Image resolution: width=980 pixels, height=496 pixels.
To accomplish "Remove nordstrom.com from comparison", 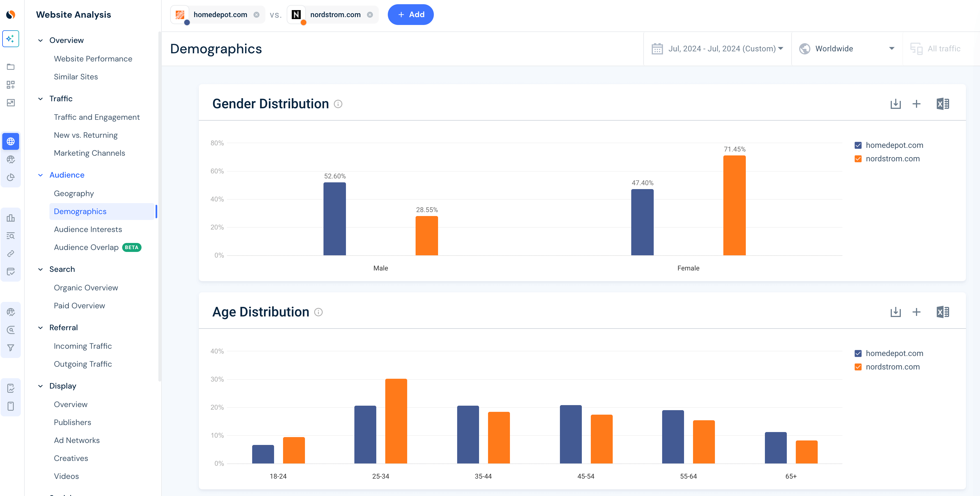I will (x=370, y=15).
